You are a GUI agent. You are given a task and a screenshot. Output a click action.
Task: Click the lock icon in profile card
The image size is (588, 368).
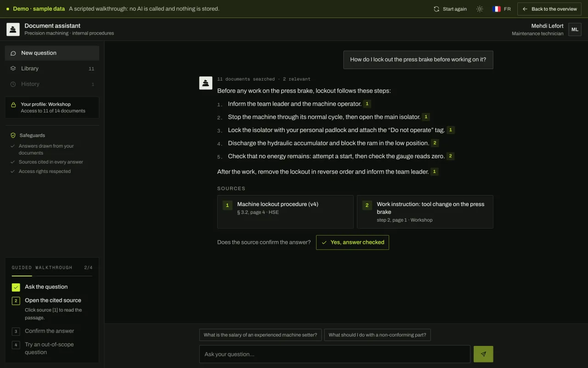13,104
